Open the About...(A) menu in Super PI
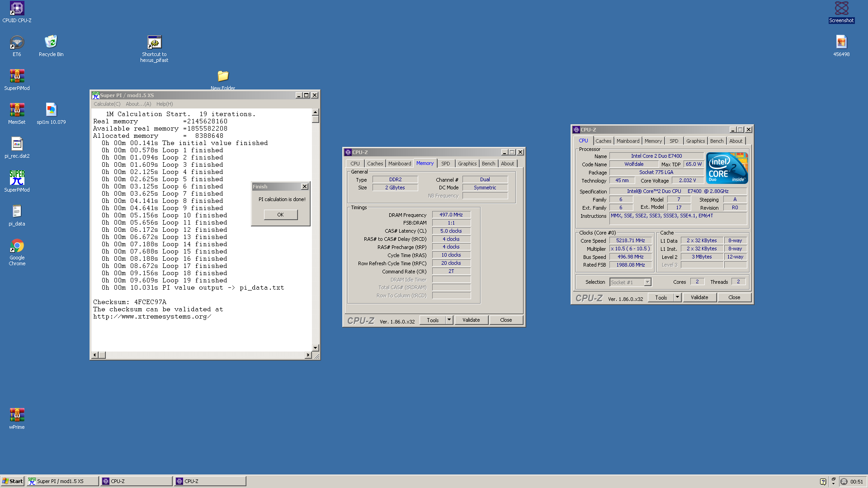 click(138, 104)
